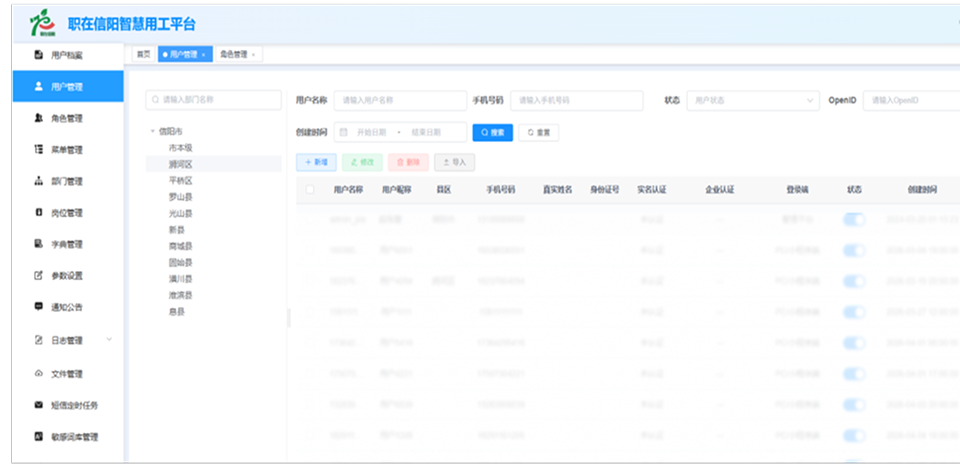The image size is (960, 464).
Task: Click the 开始日期 start date field
Action: coord(372,132)
